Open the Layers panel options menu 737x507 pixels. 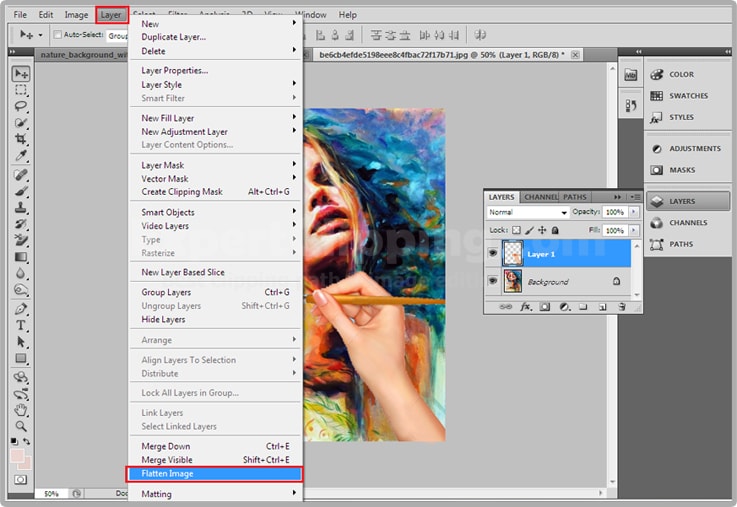click(x=635, y=197)
